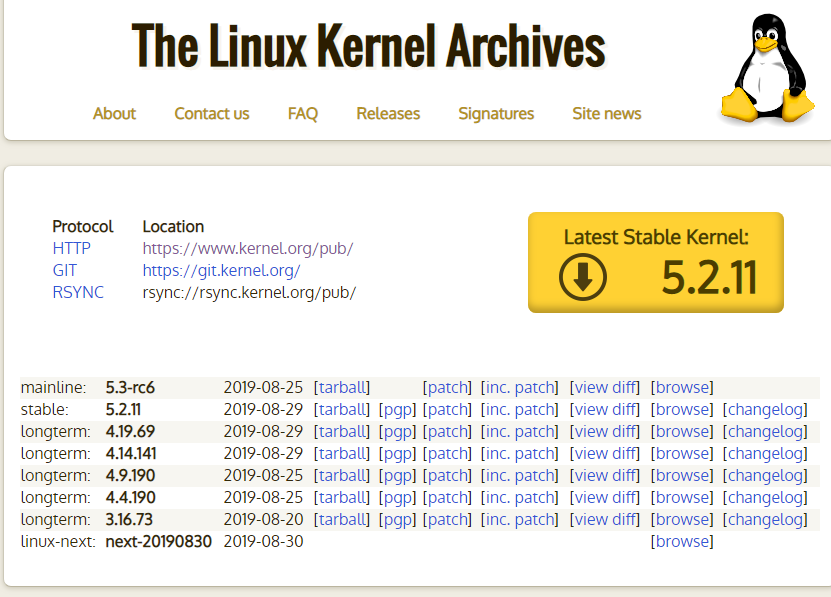Select the version text 5.3-rc6
Image resolution: width=831 pixels, height=597 pixels.
click(x=130, y=388)
